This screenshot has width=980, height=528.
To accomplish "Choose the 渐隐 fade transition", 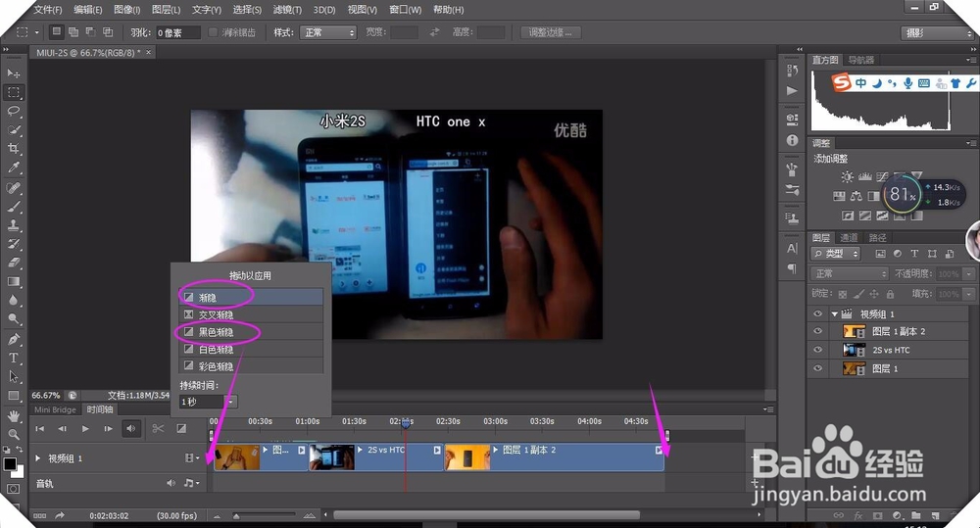I will 251,298.
